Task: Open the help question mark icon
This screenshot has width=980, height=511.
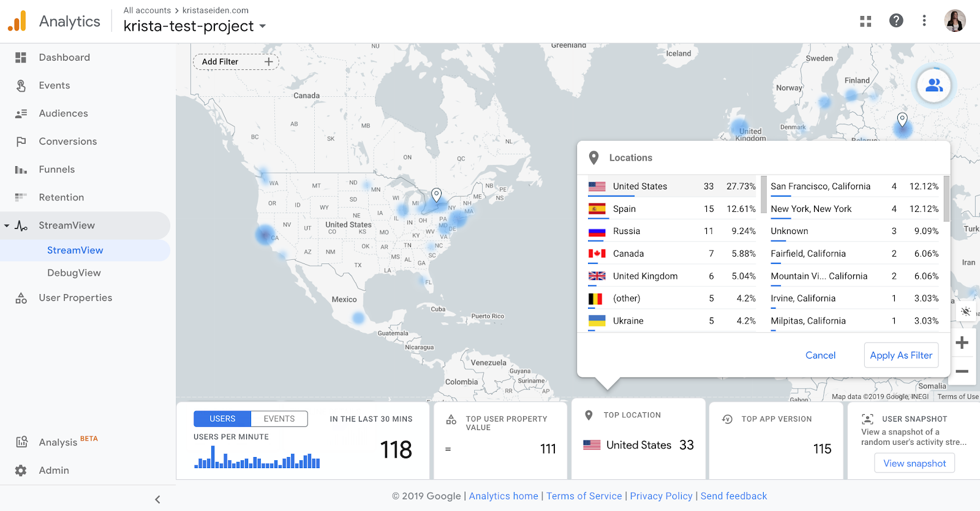Action: pos(896,21)
